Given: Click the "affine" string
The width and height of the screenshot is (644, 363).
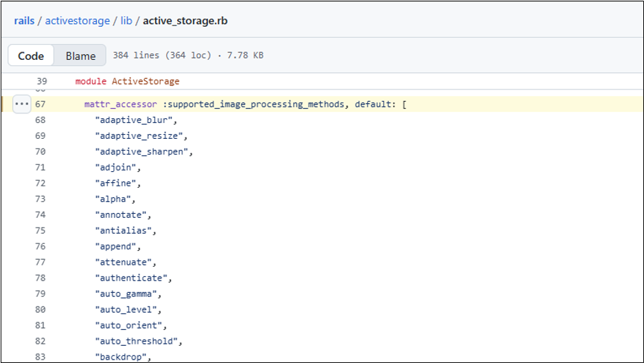Looking at the screenshot, I should [115, 183].
